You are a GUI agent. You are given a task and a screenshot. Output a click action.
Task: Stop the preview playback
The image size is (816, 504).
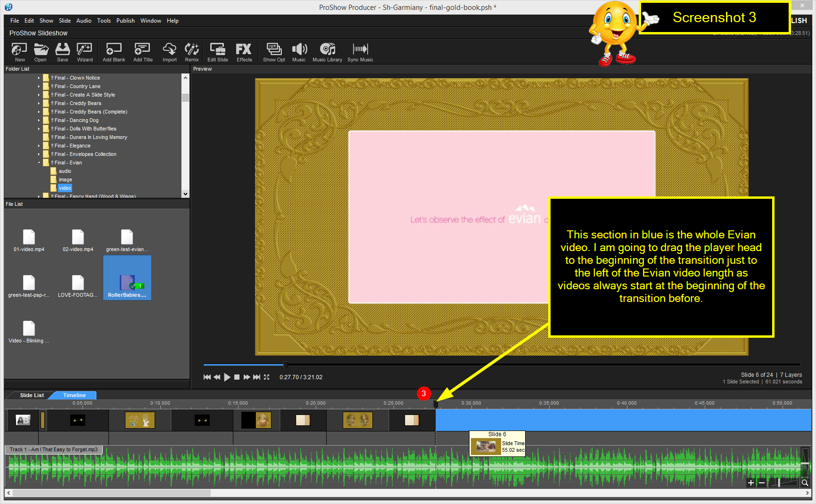(x=237, y=377)
